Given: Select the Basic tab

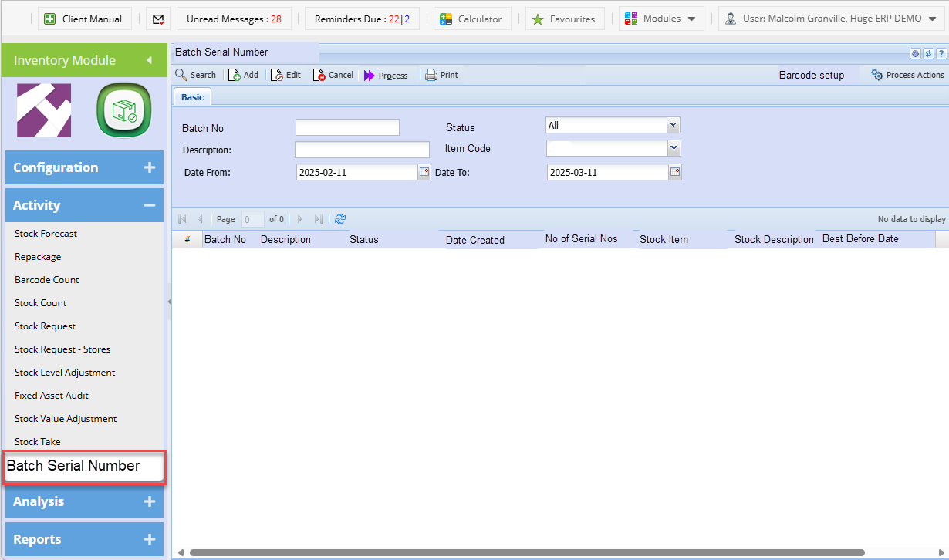Looking at the screenshot, I should [192, 97].
